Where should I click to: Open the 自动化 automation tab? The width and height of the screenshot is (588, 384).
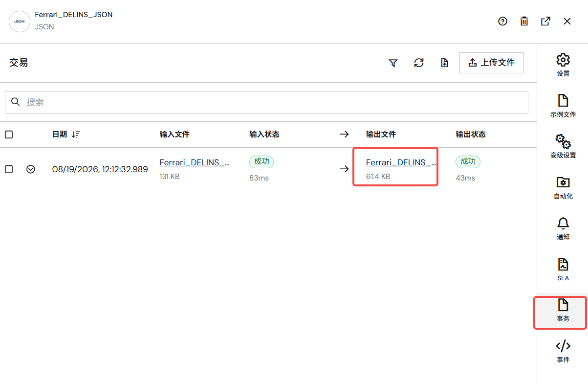point(563,188)
